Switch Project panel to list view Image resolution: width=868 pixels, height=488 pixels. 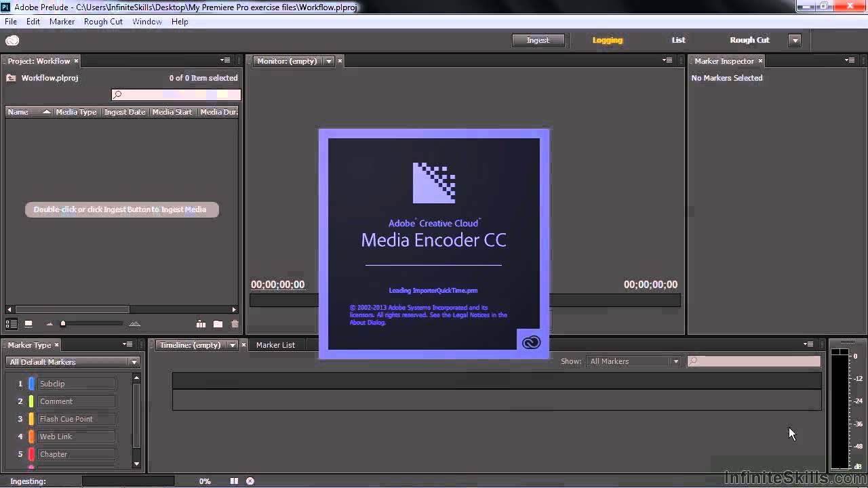12,324
